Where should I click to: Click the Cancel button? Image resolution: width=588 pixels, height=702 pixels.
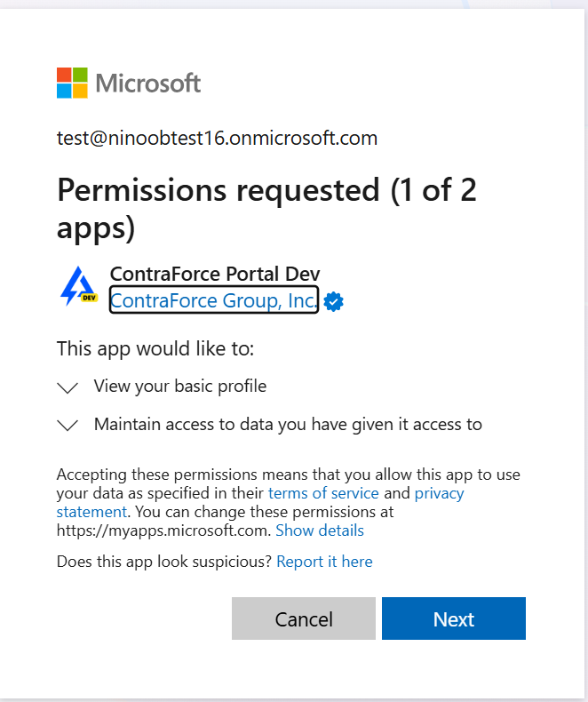click(304, 618)
